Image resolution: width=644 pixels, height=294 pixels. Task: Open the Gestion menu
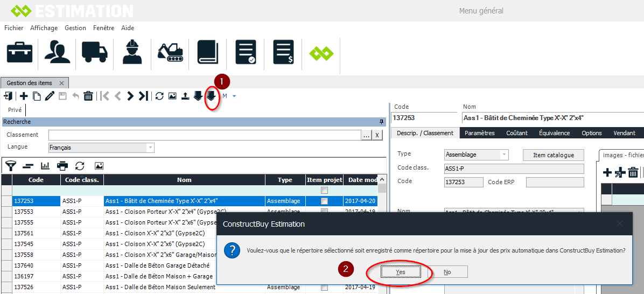75,28
